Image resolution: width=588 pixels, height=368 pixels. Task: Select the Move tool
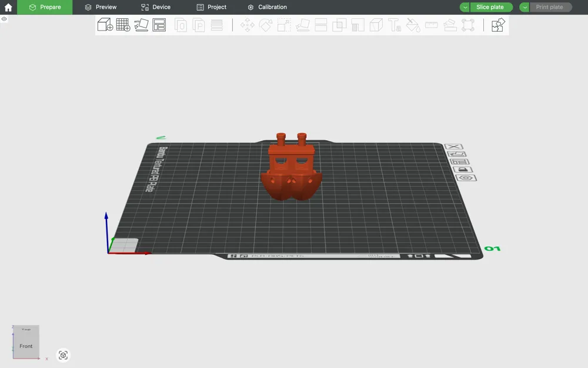(x=247, y=25)
